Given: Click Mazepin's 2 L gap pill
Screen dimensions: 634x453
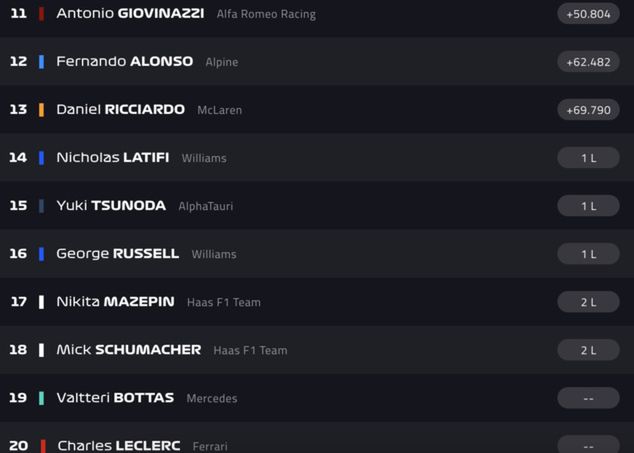Looking at the screenshot, I should pos(588,302).
